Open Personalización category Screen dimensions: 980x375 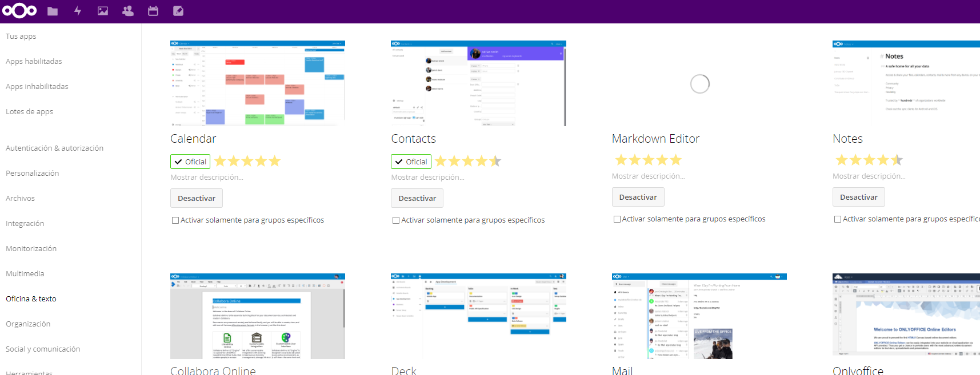[x=33, y=173]
